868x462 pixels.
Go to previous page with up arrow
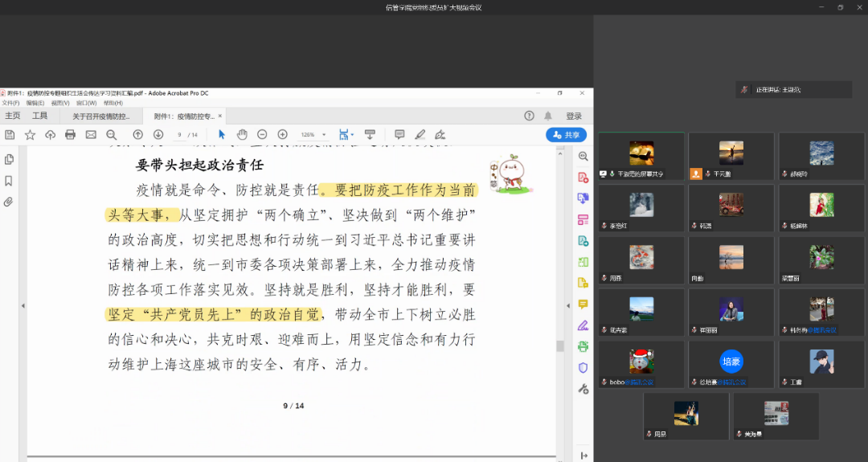[137, 135]
